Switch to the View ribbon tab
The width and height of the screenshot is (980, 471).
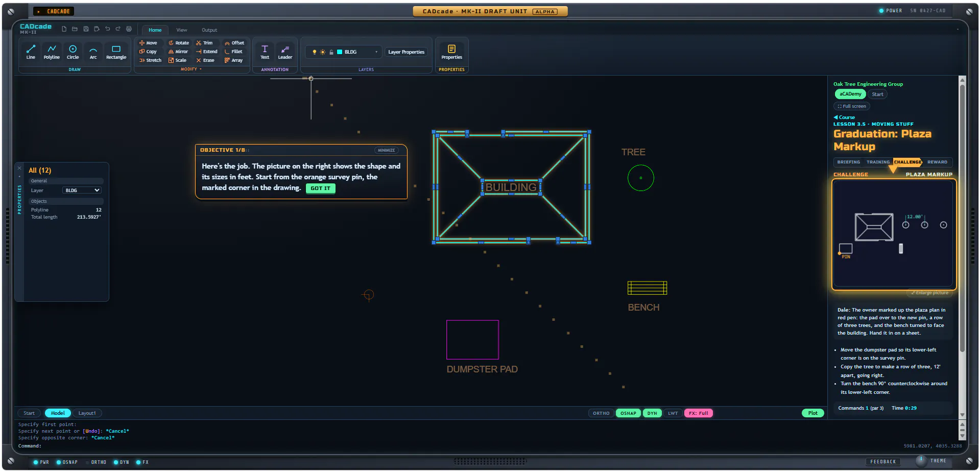pos(182,30)
